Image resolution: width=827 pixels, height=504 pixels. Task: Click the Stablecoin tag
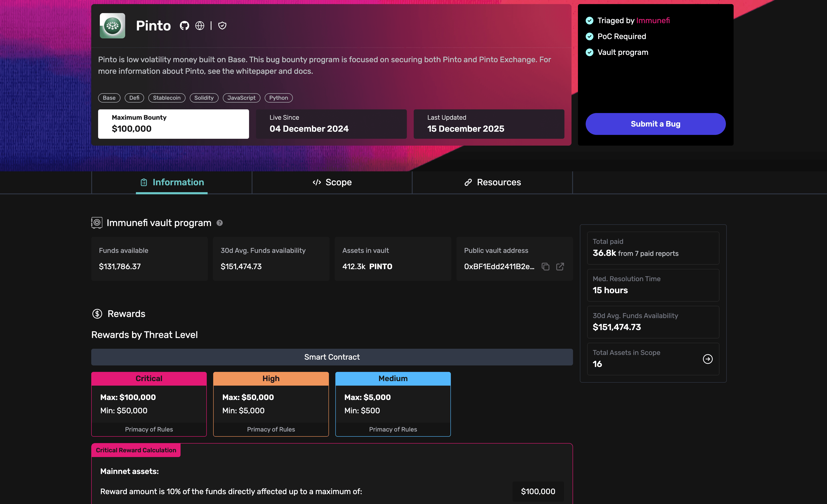tap(166, 98)
